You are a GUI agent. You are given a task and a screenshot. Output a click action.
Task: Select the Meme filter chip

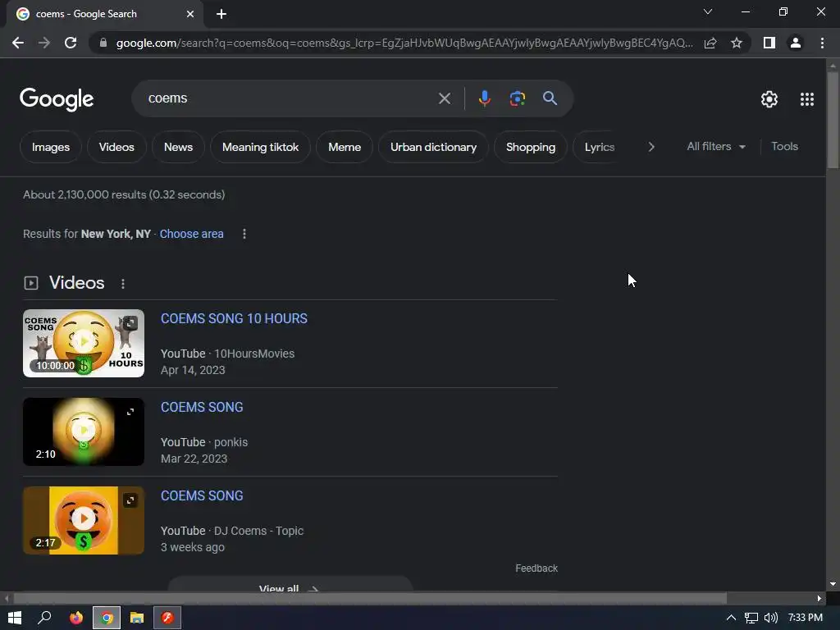tap(345, 147)
